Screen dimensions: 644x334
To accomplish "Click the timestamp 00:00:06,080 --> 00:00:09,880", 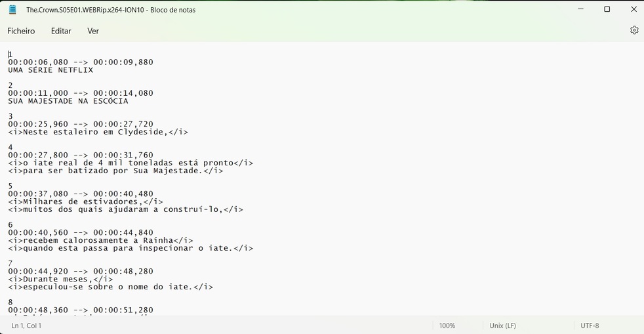I will [x=81, y=62].
